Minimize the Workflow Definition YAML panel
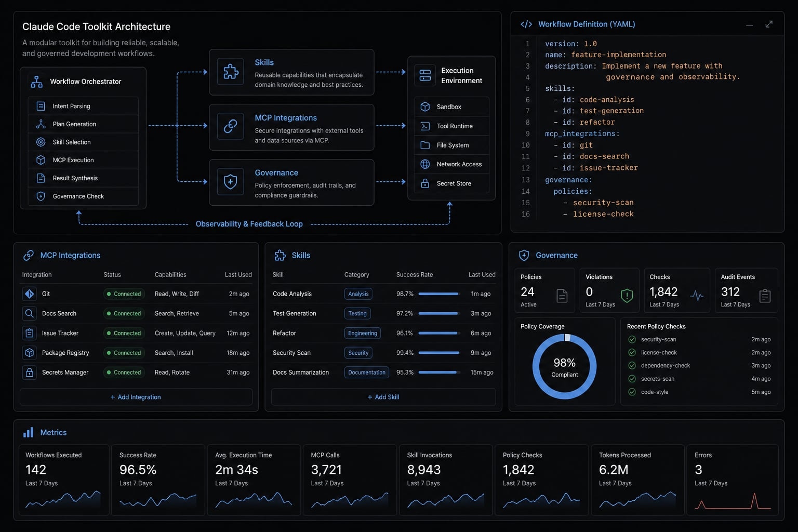The height and width of the screenshot is (532, 798). pyautogui.click(x=749, y=25)
